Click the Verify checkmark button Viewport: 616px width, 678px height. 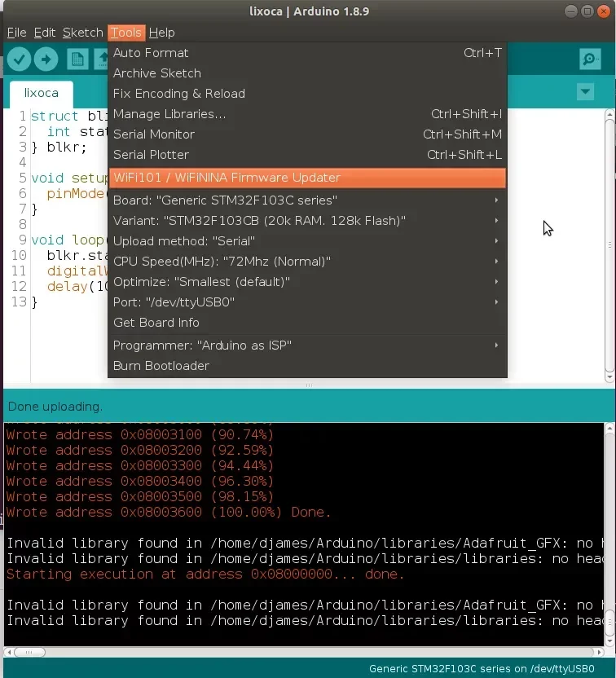19,59
